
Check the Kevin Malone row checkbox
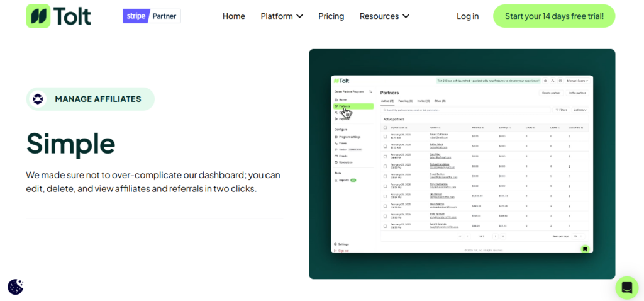pos(386,206)
